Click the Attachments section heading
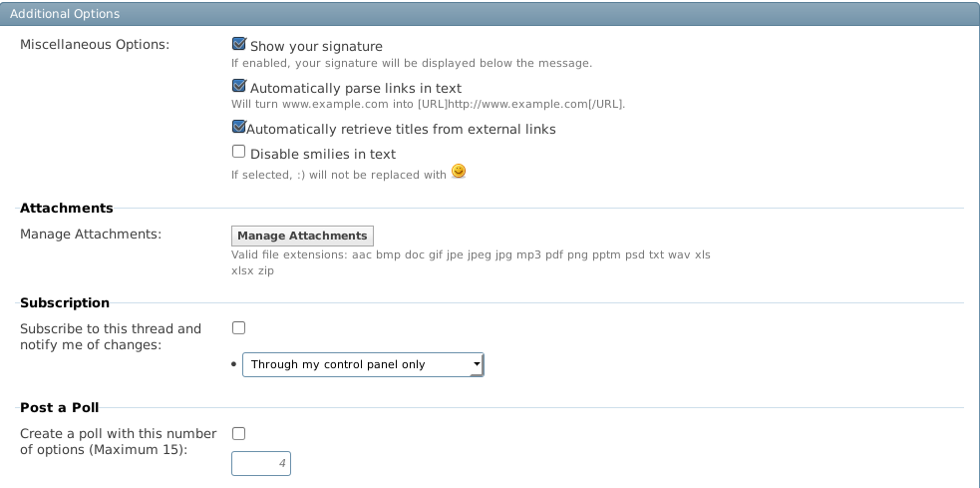Image resolution: width=980 pixels, height=488 pixels. coord(66,209)
